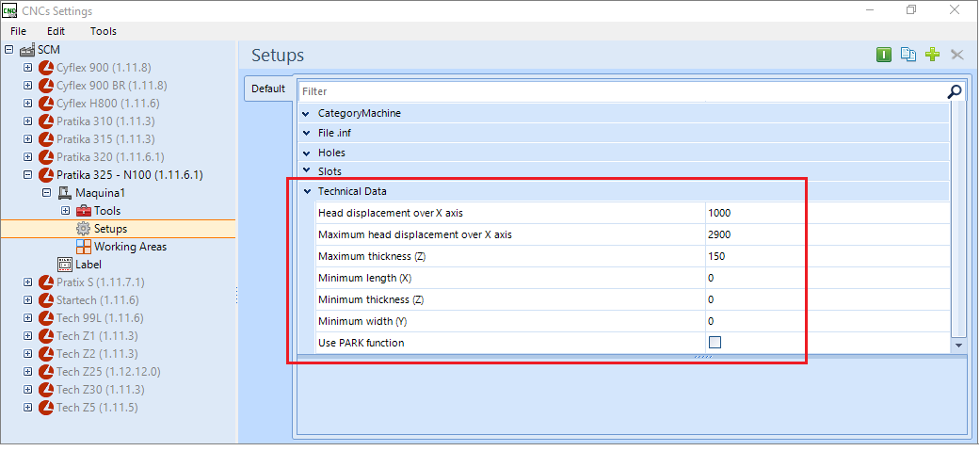Select Tech Z2 (1.11.3) in the tree

[97, 354]
